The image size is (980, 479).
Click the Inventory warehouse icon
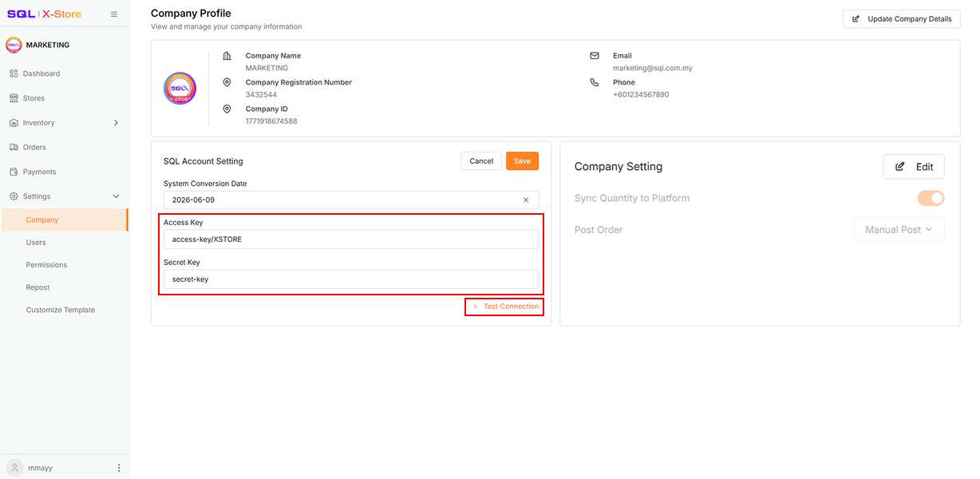[14, 123]
